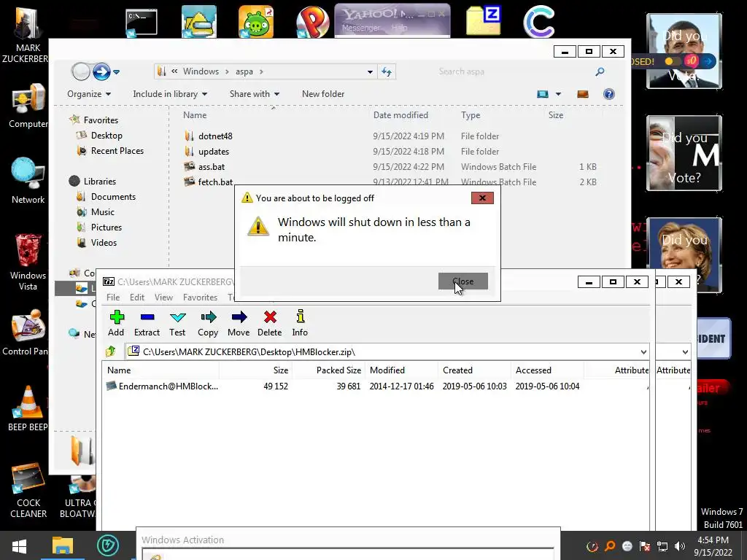Viewport: 747px width, 560px height.
Task: Click Test in the 7-Zip toolbar
Action: pyautogui.click(x=177, y=323)
